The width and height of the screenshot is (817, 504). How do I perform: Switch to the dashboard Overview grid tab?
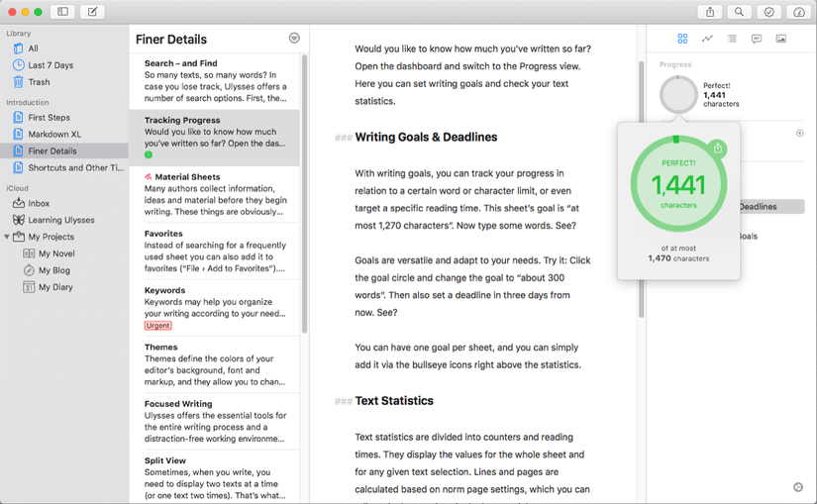point(682,39)
